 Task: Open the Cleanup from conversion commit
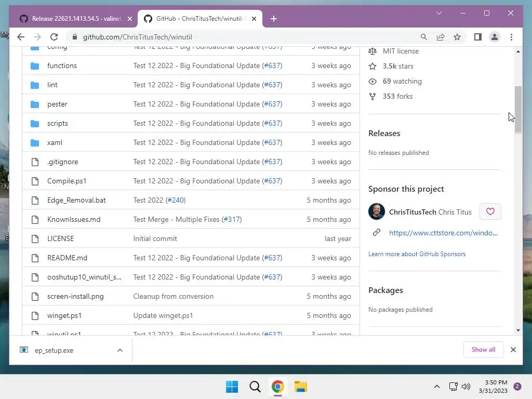pyautogui.click(x=174, y=296)
